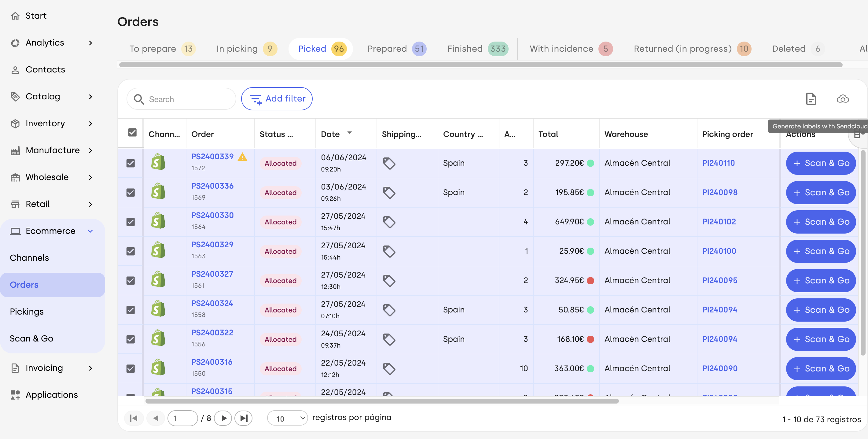Screen dimensions: 868x439
Task: Switch to the To prepare tab
Action: point(162,49)
